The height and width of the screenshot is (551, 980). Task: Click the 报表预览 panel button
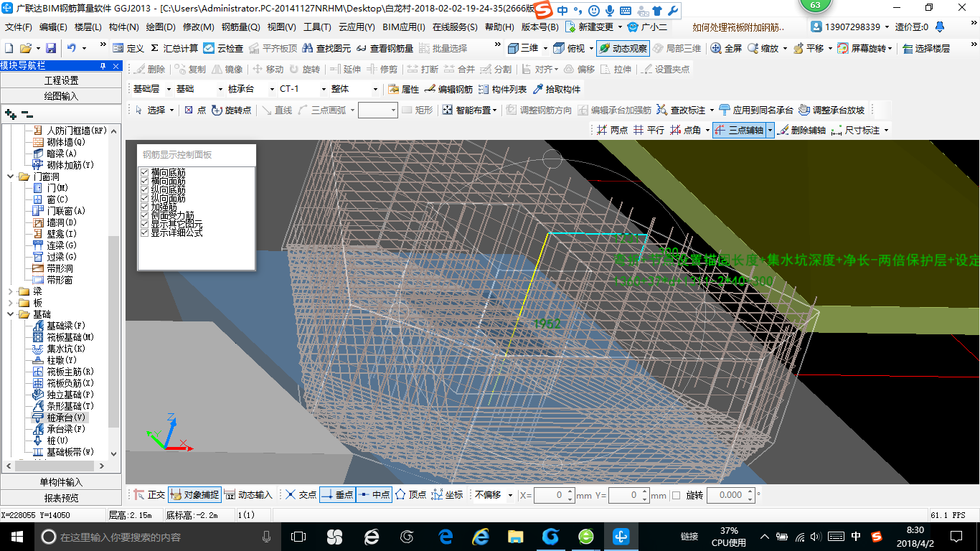click(x=61, y=497)
